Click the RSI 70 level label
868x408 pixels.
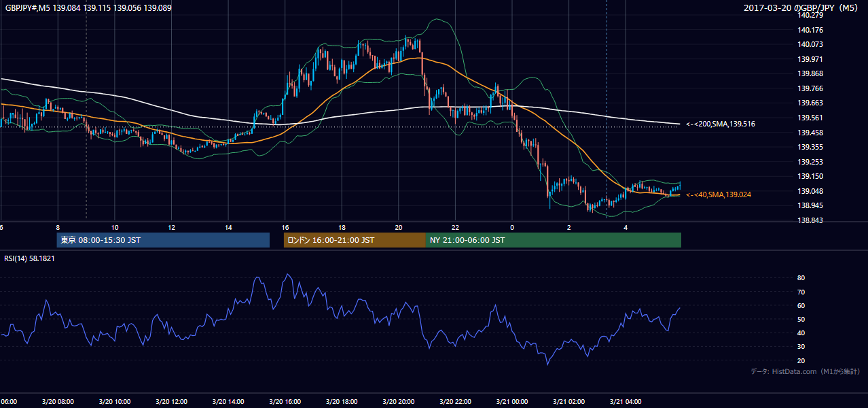click(x=801, y=292)
